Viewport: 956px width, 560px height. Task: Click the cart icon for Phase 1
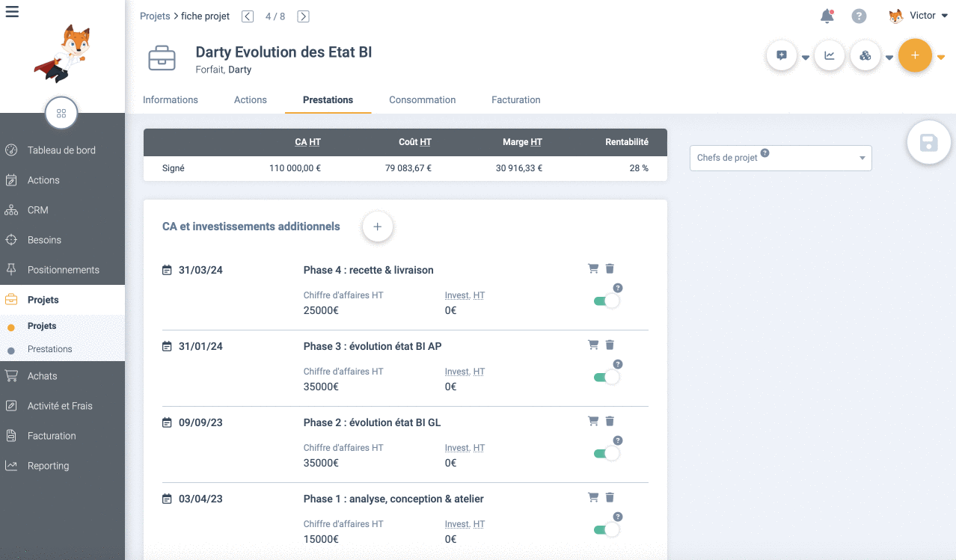pos(593,497)
